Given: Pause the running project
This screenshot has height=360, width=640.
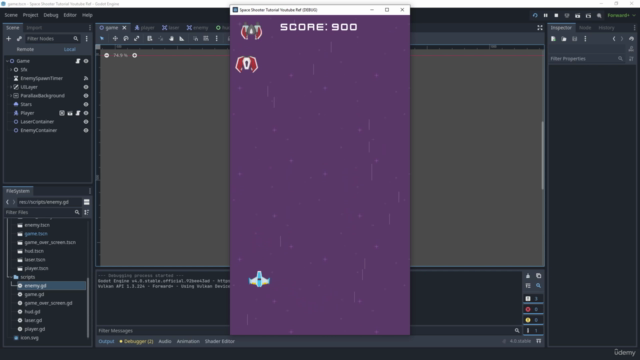Looking at the screenshot, I should [x=545, y=16].
